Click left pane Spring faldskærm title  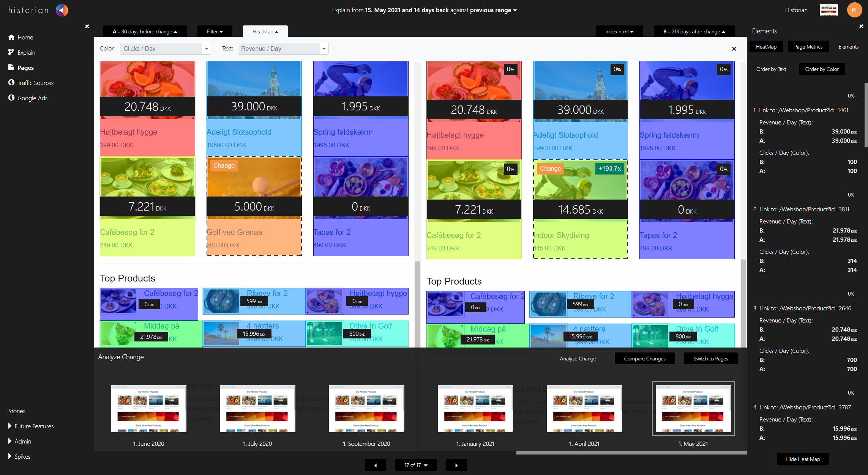[343, 132]
